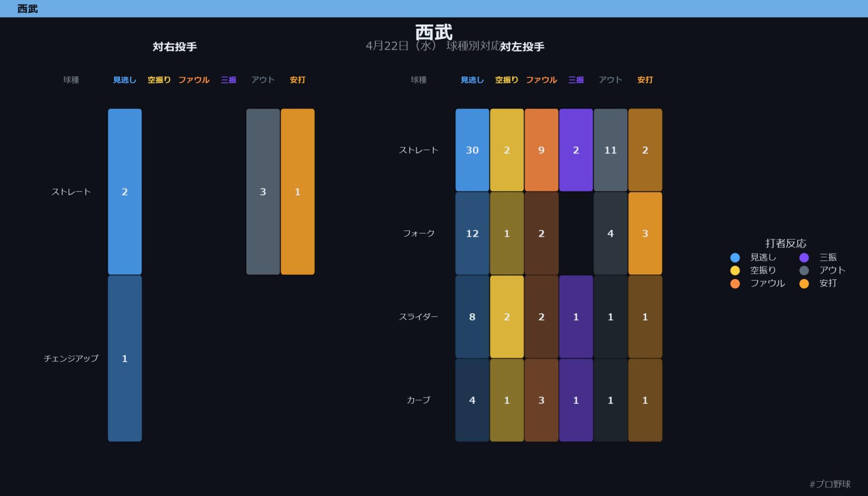
Task: Click 対左投手 アウト column header
Action: (611, 80)
